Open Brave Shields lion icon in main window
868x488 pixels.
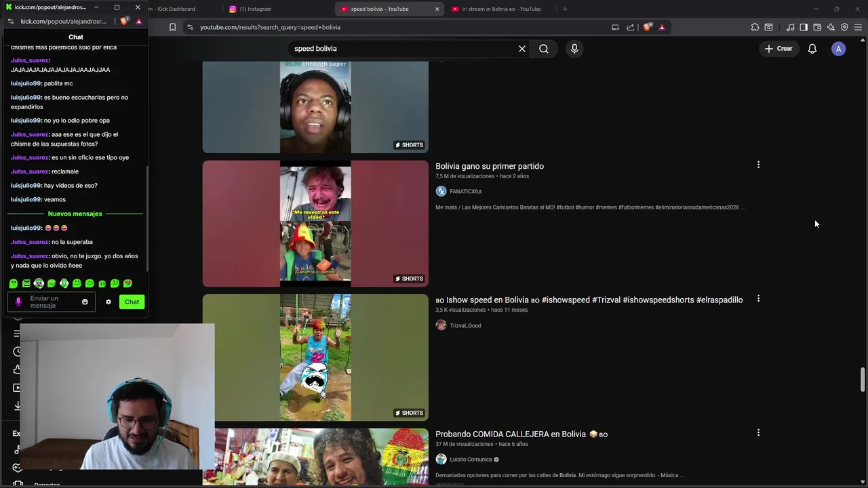click(x=648, y=27)
